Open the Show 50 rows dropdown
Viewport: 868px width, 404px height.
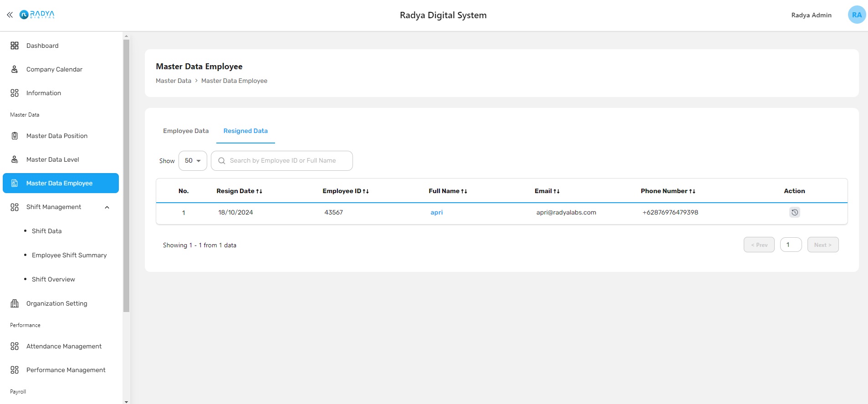pyautogui.click(x=193, y=161)
